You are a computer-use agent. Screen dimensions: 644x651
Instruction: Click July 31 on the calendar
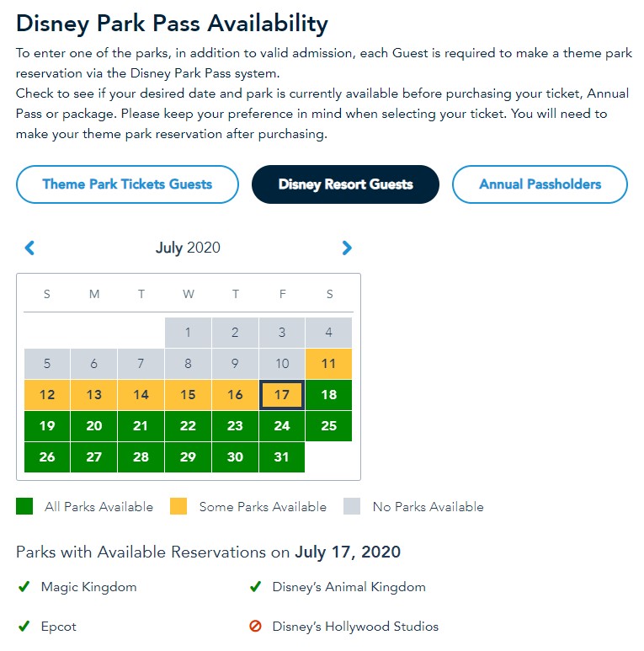pyautogui.click(x=282, y=457)
